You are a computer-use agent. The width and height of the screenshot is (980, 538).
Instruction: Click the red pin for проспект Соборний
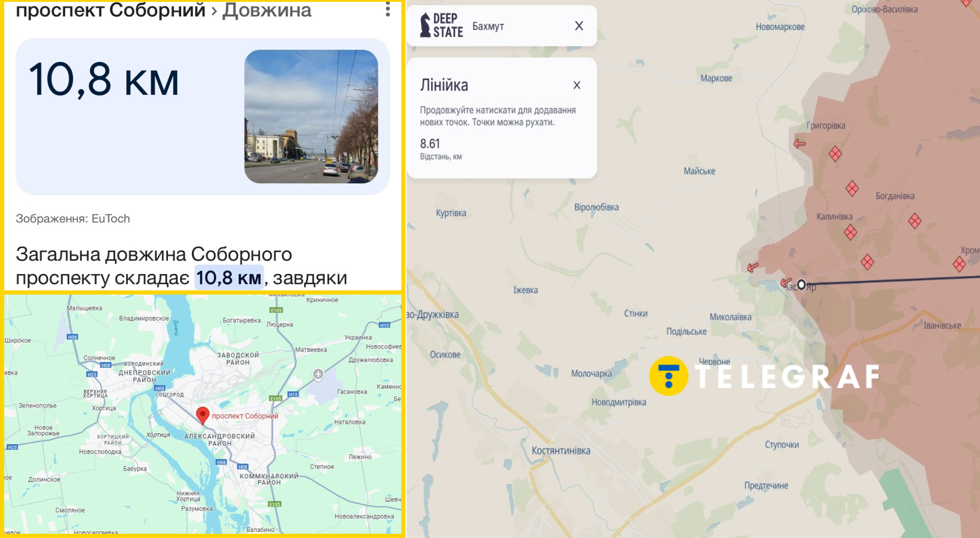(x=202, y=415)
